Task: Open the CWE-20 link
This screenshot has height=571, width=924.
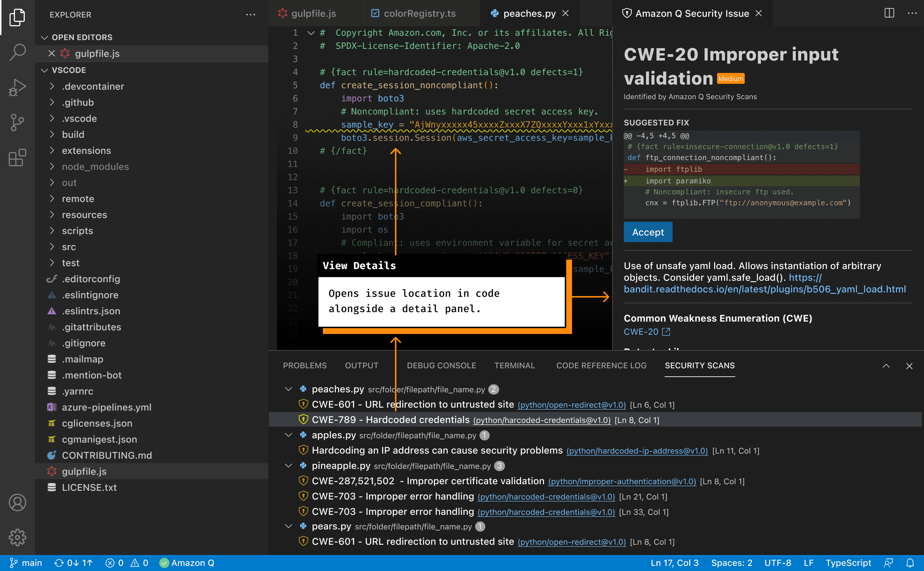Action: (x=641, y=331)
